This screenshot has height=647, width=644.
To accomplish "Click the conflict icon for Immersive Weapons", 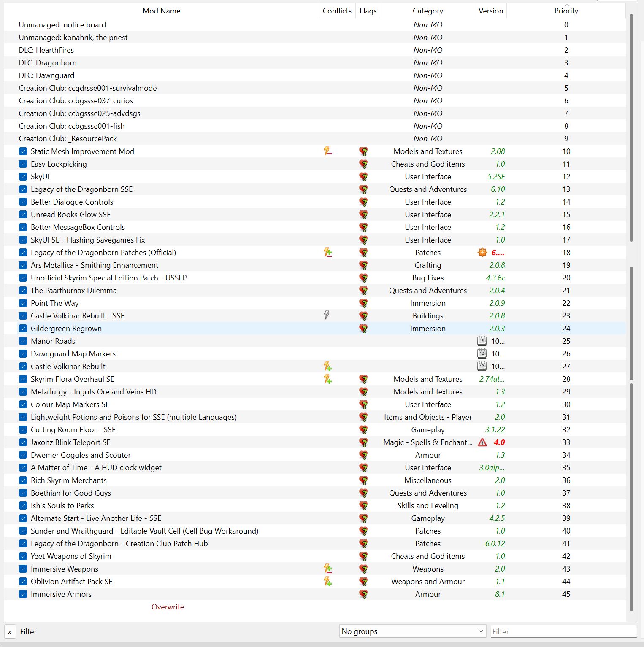I will point(327,569).
